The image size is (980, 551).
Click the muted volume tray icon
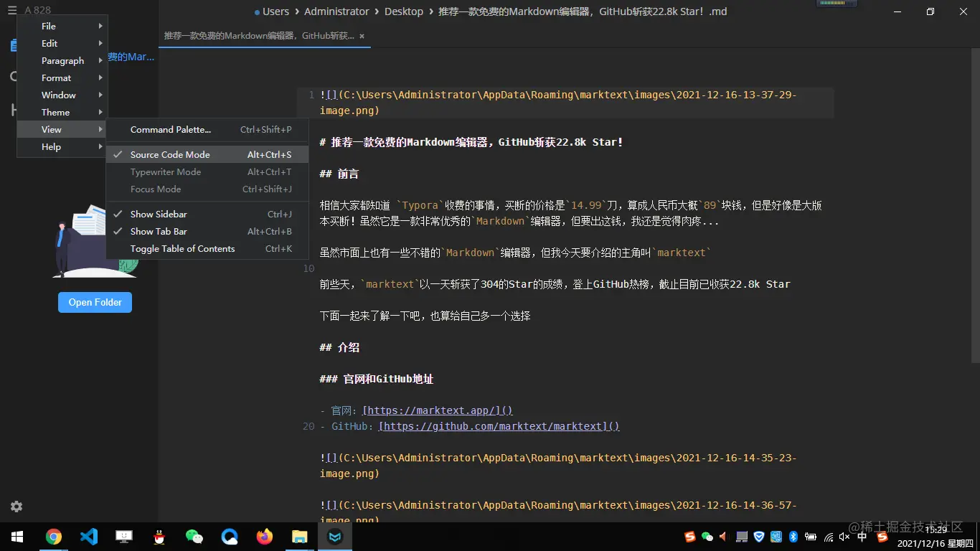tap(844, 537)
